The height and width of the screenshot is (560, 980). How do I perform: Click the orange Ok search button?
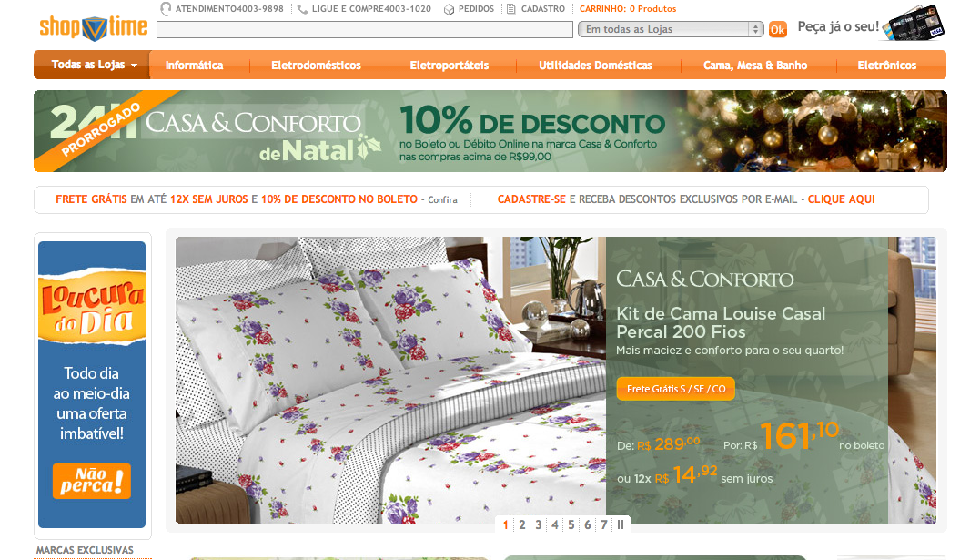tap(777, 29)
